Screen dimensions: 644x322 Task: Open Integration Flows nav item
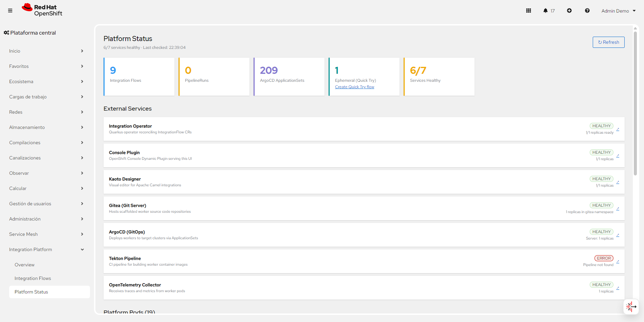coord(50,278)
